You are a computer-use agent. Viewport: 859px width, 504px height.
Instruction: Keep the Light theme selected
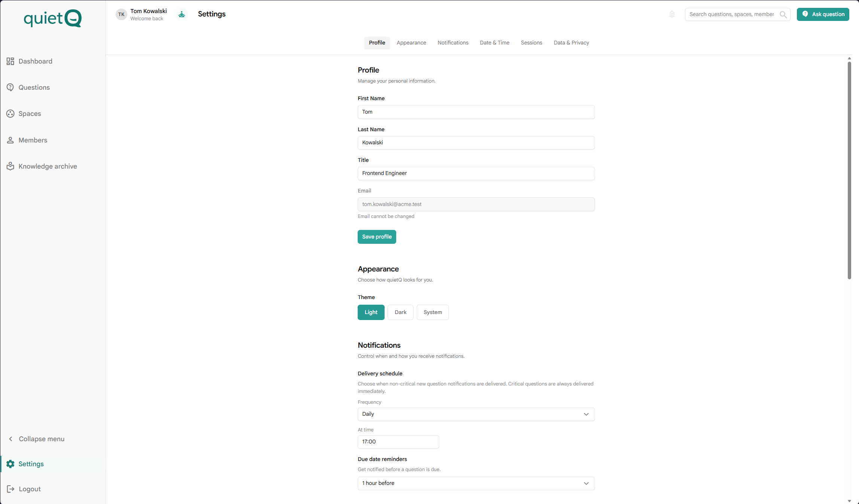point(371,312)
